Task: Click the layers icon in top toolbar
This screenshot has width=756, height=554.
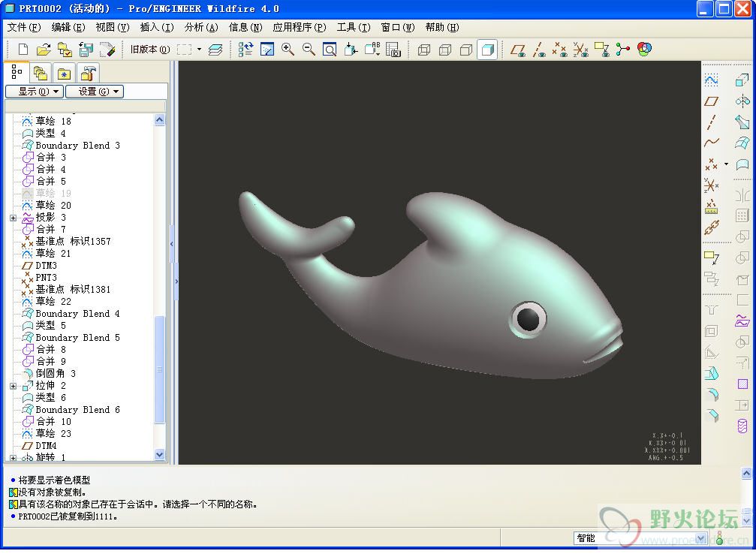Action: point(215,50)
